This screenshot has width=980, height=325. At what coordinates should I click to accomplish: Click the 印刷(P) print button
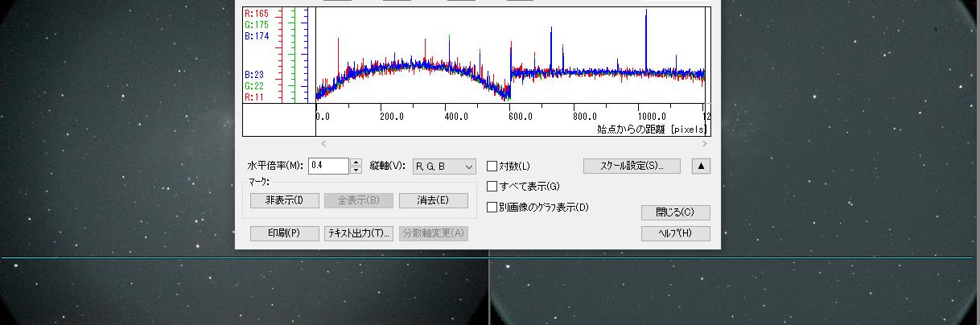tap(285, 233)
